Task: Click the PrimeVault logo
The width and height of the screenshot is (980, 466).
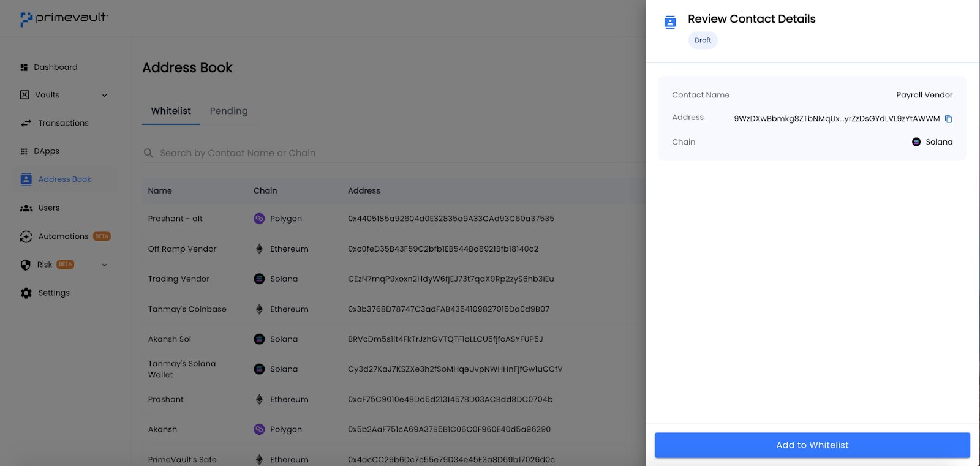Action: (x=64, y=19)
